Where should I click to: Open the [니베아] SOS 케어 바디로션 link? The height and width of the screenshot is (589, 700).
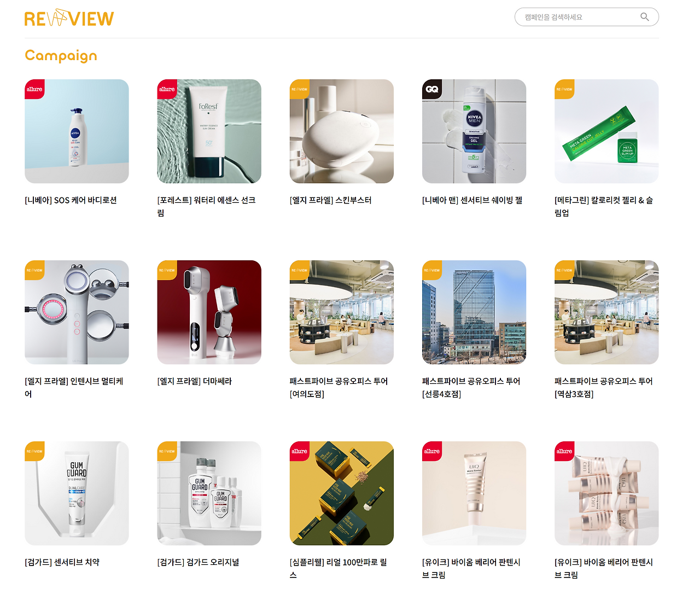coord(71,200)
